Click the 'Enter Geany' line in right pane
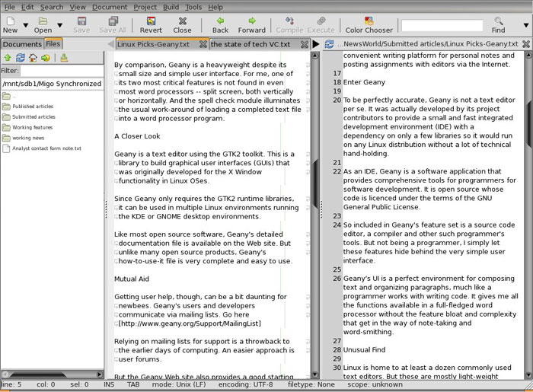Screen dimensions: 533x392 [x=364, y=82]
